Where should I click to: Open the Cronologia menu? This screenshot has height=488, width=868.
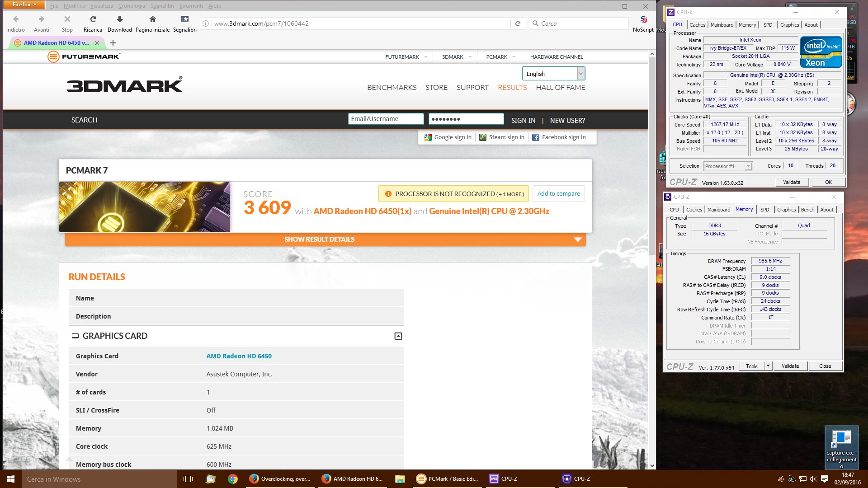132,6
